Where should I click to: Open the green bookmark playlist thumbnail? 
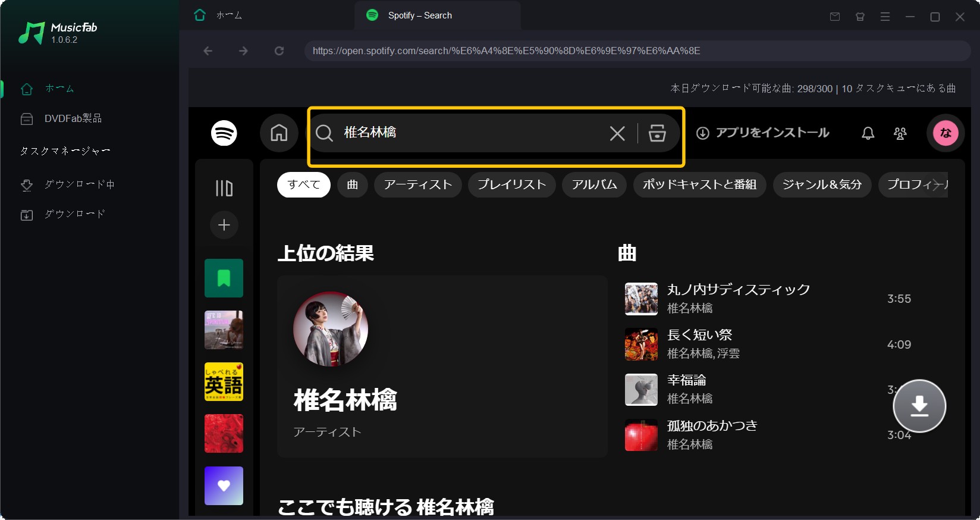(x=224, y=278)
